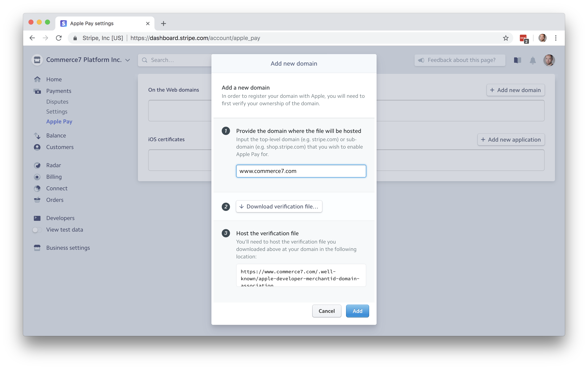Click the Connect globe icon
The image size is (588, 369).
point(37,188)
